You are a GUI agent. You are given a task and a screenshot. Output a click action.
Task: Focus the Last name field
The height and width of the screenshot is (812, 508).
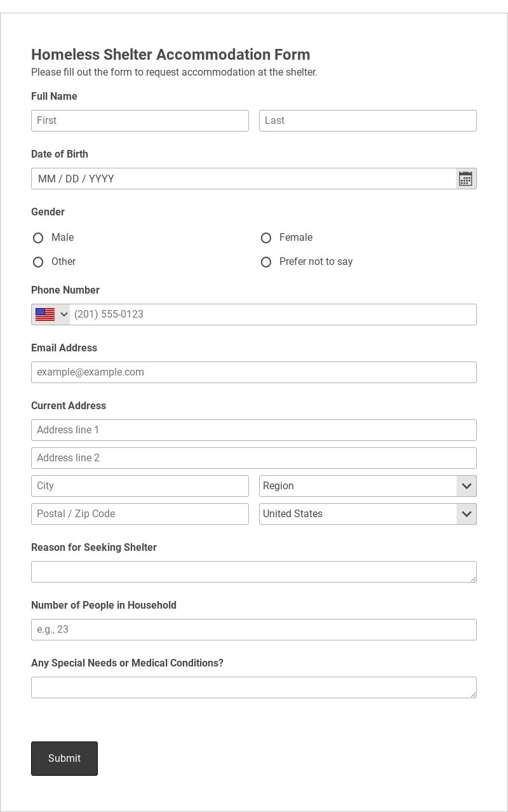pyautogui.click(x=368, y=121)
